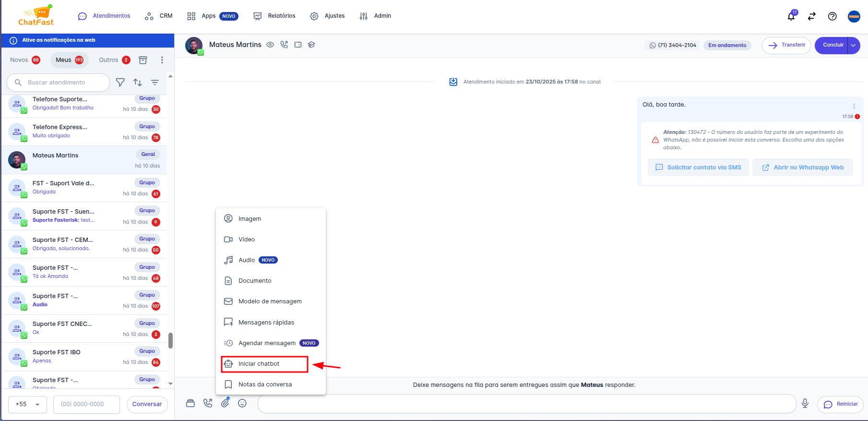This screenshot has width=868, height=421.
Task: Choose Mensagens rápidas in the popup menu
Action: click(x=266, y=323)
